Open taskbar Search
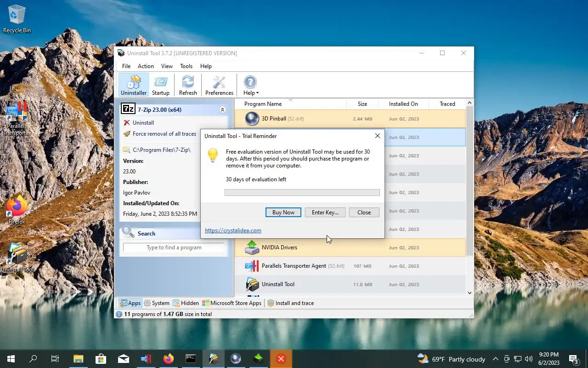The height and width of the screenshot is (368, 588). [33, 359]
